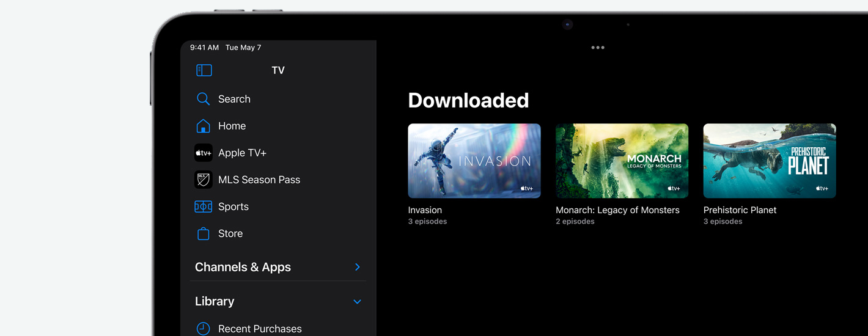Screen dimensions: 868x336
Task: Open the Prehistoric Planet thumbnail
Action: coord(770,161)
